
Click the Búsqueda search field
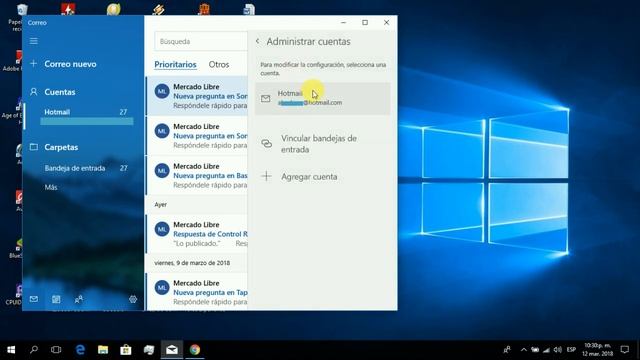201,41
